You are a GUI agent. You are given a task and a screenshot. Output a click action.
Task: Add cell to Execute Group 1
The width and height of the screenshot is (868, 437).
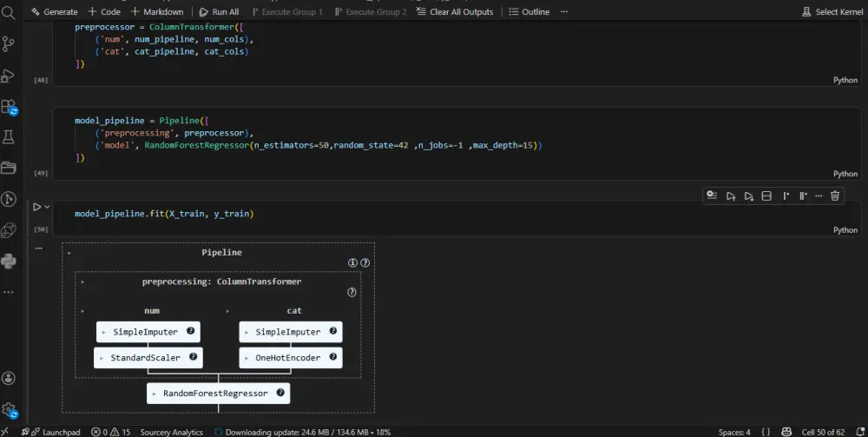tap(786, 195)
